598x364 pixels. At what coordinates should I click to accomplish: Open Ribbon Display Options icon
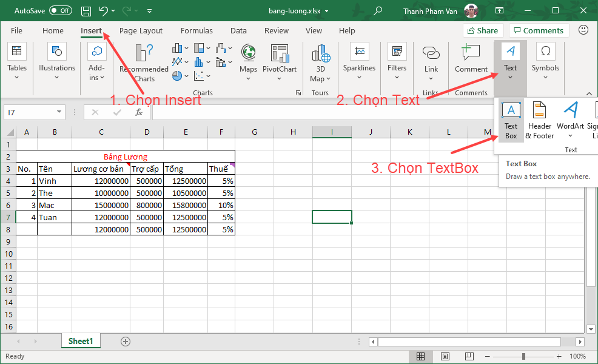(x=499, y=11)
